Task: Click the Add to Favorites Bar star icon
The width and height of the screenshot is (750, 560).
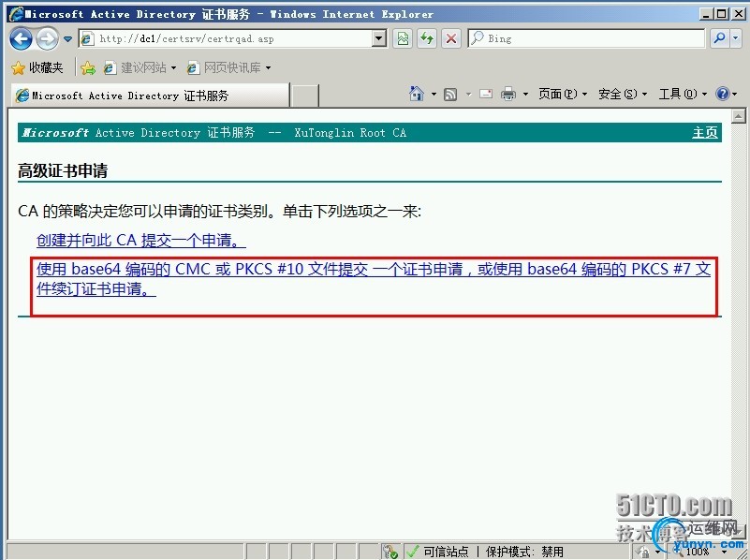Action: (x=88, y=68)
